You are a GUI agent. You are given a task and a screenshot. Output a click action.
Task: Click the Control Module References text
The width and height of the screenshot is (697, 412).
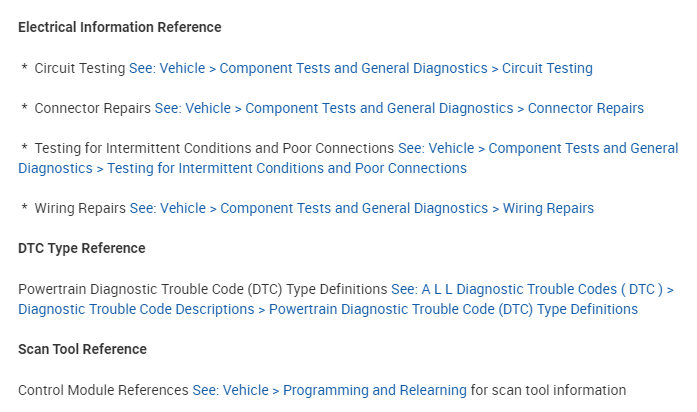coord(103,390)
